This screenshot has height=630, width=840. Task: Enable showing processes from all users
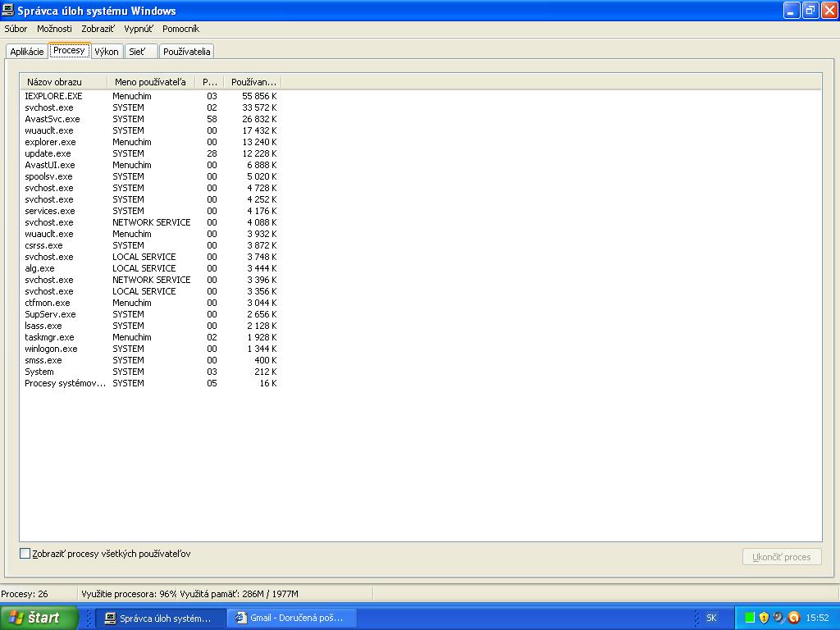pos(25,554)
